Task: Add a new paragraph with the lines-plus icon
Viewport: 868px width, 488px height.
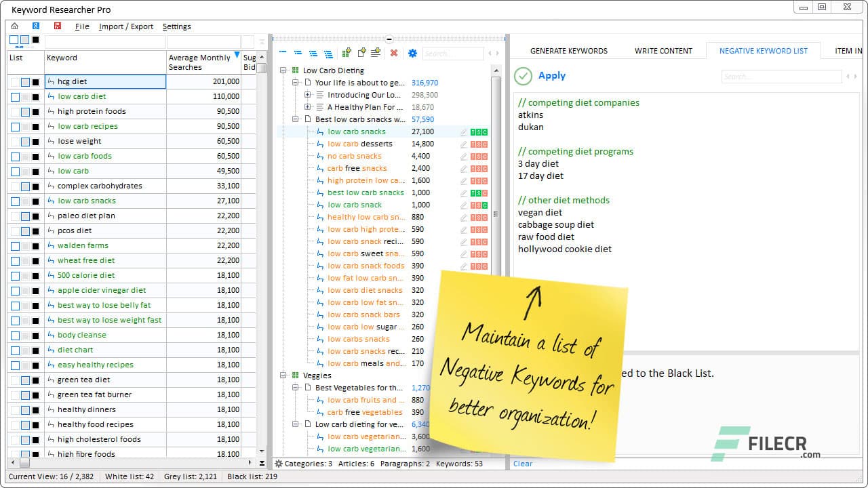Action: tap(376, 53)
